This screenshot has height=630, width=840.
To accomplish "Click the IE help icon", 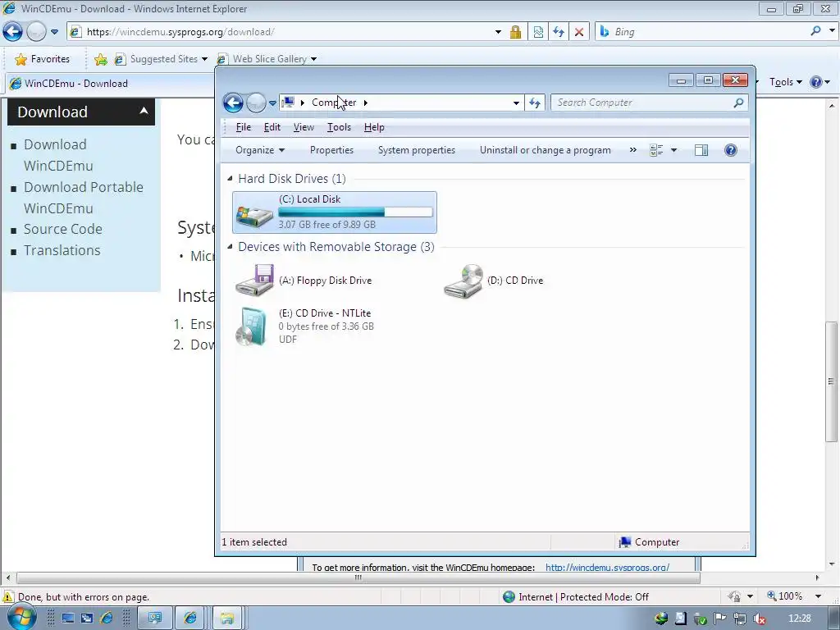I will 816,82.
